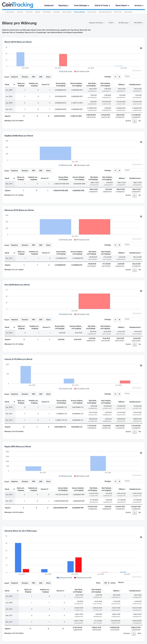Open the Einträge dropdown in the Bitcoin table
The height and width of the screenshot is (644, 147).
coord(117,77)
